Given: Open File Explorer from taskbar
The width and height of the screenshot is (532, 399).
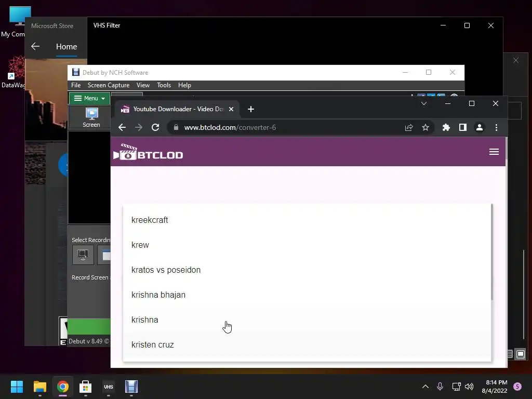Looking at the screenshot, I should [39, 387].
